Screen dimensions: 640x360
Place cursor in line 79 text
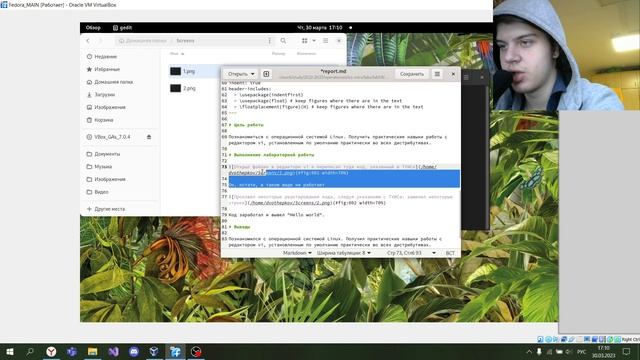coord(276,215)
